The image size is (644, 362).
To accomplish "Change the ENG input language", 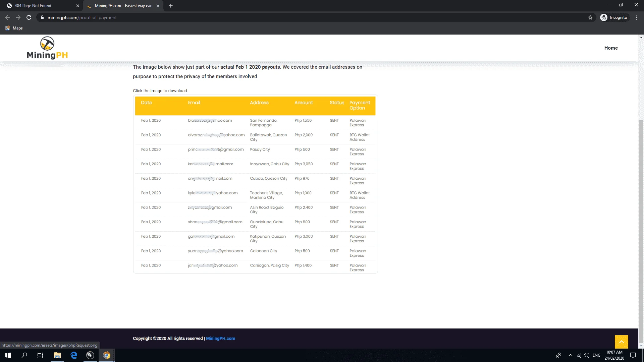I will tap(596, 355).
